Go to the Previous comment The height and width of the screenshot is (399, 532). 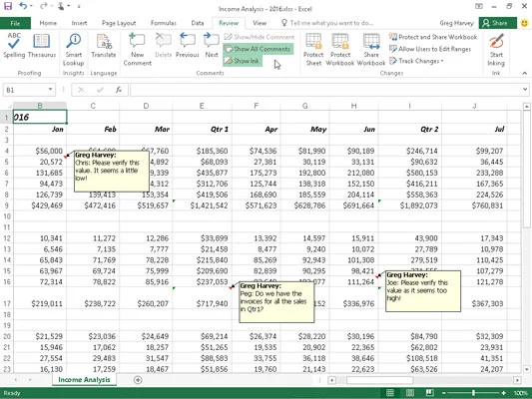pyautogui.click(x=188, y=46)
